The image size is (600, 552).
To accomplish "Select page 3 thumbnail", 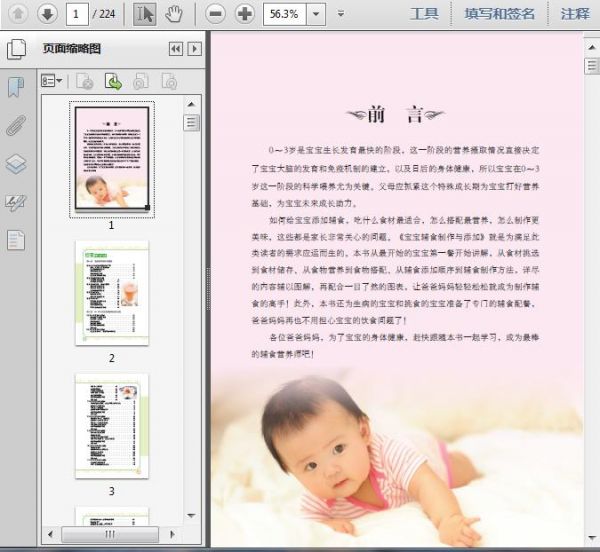I will tap(112, 426).
